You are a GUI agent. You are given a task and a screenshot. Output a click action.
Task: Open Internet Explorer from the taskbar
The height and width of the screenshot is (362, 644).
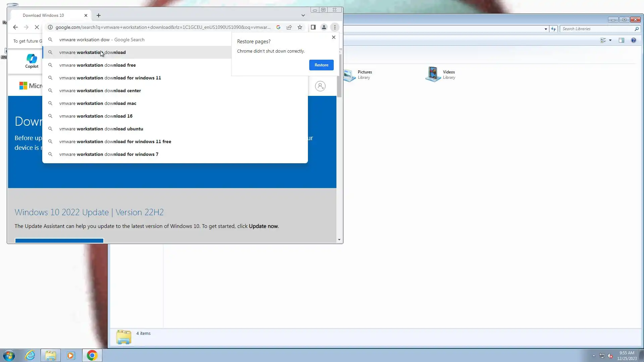[30, 355]
